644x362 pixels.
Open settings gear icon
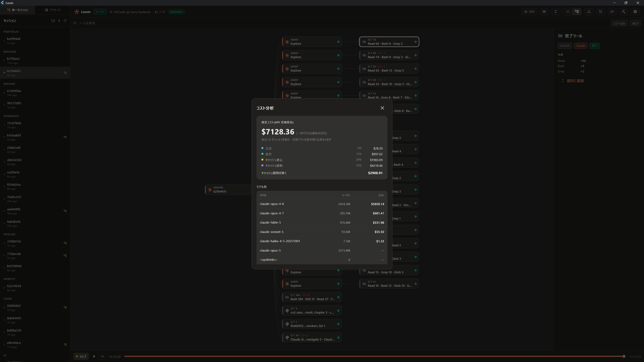(x=635, y=12)
